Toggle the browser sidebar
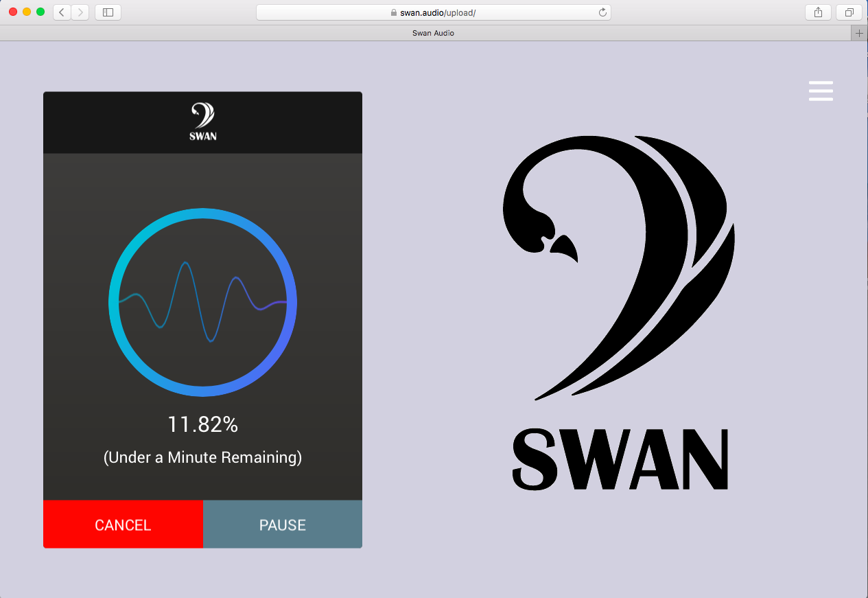This screenshot has height=598, width=868. point(108,12)
